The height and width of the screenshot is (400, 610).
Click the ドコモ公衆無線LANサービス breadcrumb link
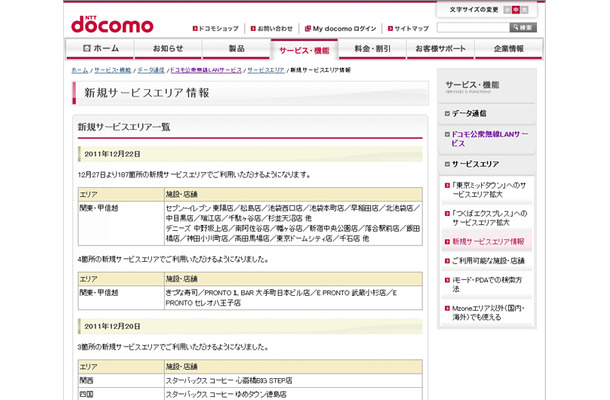click(206, 70)
